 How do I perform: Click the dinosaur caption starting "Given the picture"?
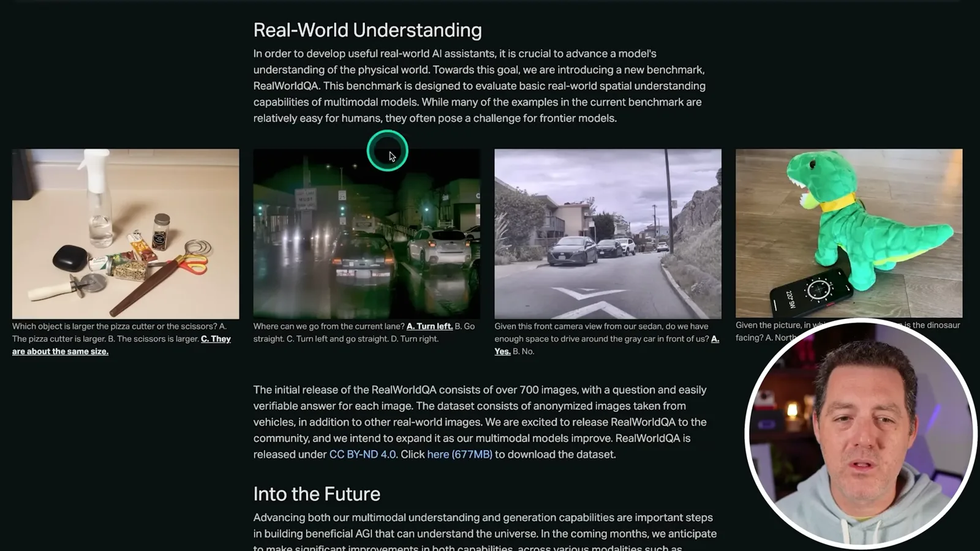click(848, 331)
